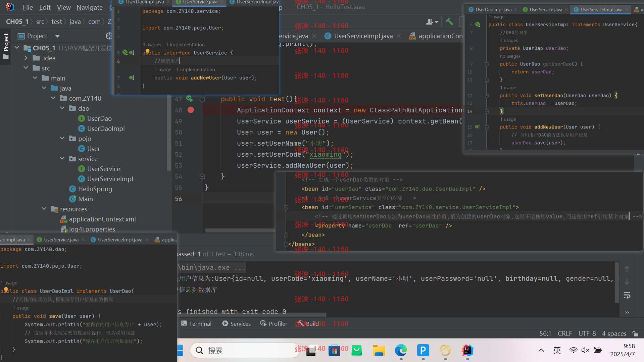
Task: Expand the .idea folder
Action: pyautogui.click(x=26, y=58)
